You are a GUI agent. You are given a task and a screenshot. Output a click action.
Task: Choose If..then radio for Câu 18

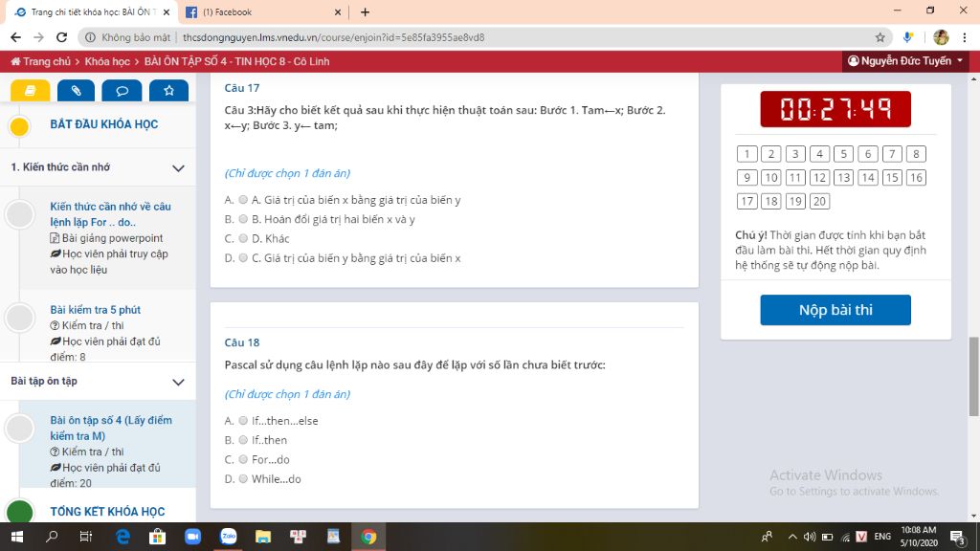tap(243, 440)
